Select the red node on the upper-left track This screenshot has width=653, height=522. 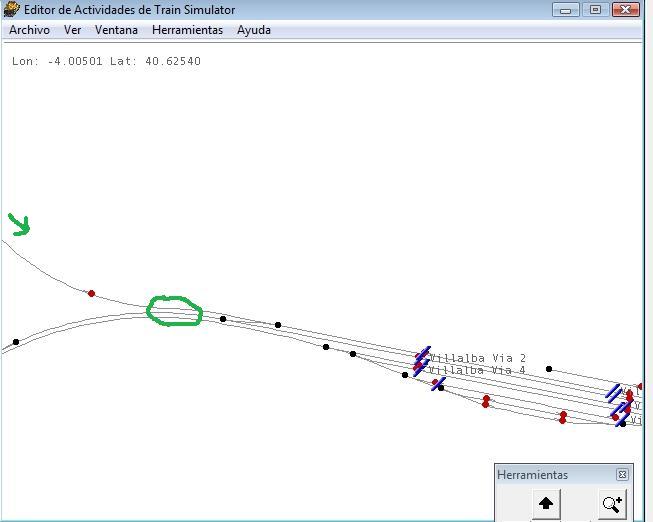(92, 293)
